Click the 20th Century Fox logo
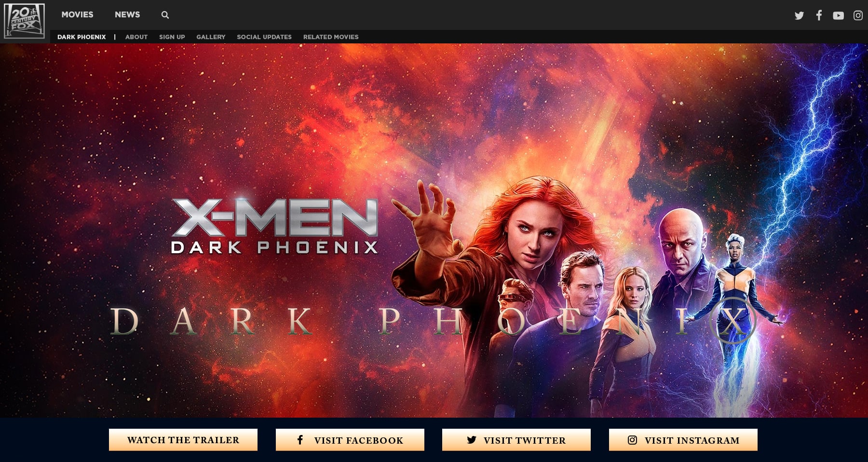 (24, 20)
